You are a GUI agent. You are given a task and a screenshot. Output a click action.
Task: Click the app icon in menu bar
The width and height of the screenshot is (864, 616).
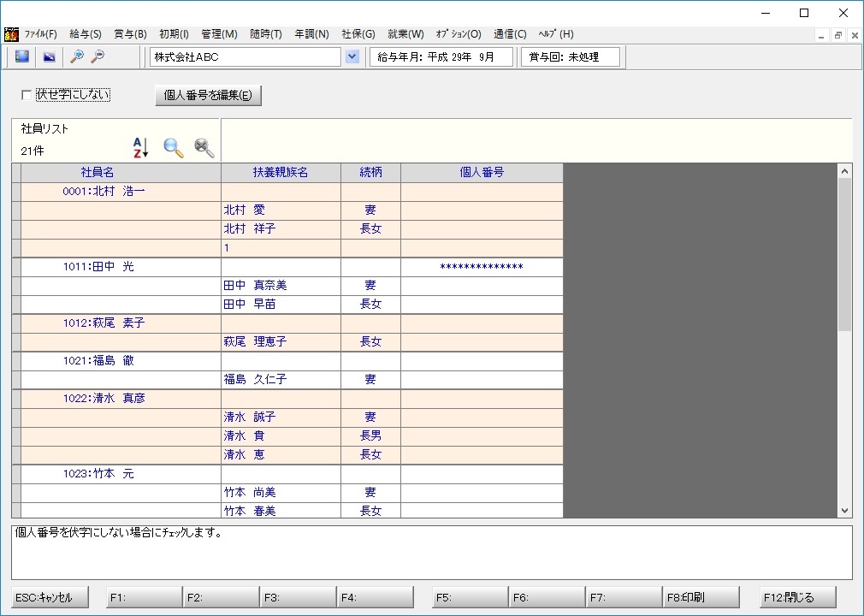pos(11,35)
